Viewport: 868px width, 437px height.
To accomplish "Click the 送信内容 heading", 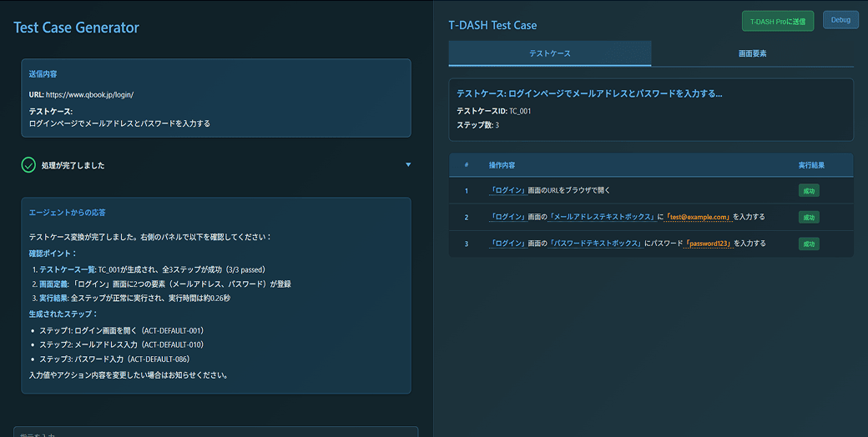I will pos(43,73).
